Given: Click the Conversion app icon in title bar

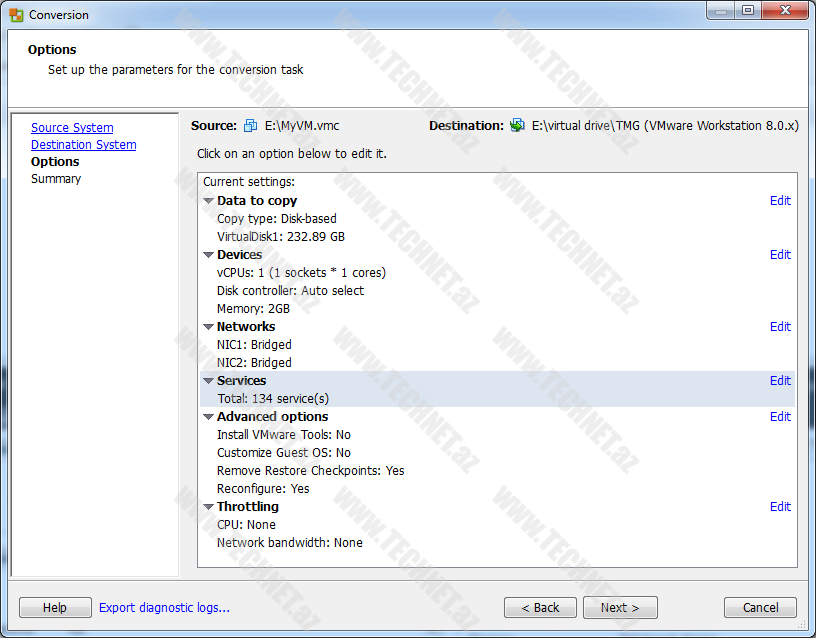Looking at the screenshot, I should point(16,15).
